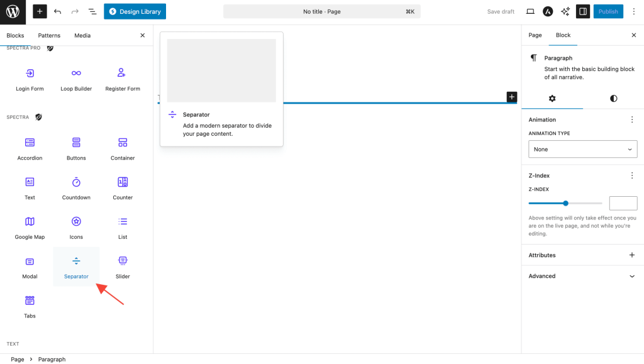Toggle Document Overview list view

coord(92,11)
